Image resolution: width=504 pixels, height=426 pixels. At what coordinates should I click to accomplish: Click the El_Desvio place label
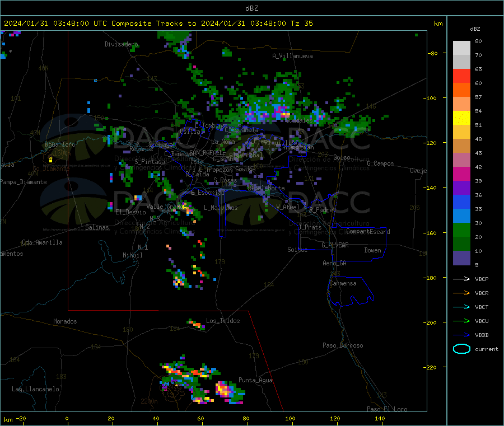pyautogui.click(x=130, y=212)
